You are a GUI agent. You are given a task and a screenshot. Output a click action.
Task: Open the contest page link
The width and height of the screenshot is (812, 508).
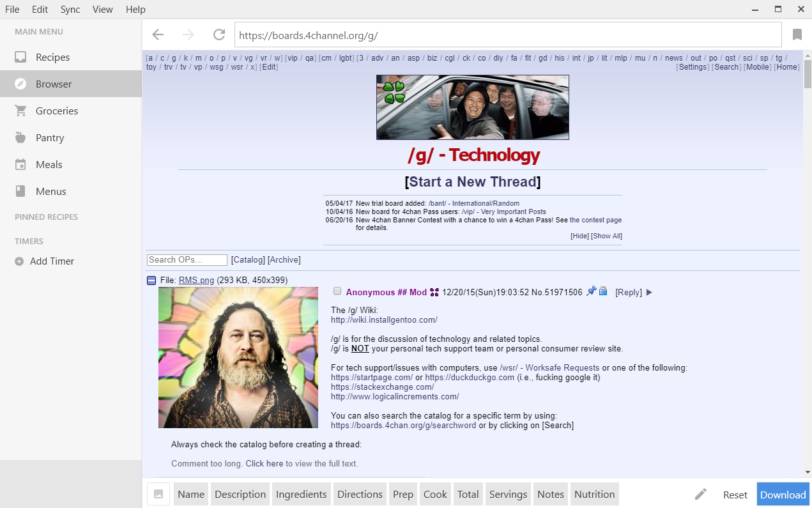pyautogui.click(x=595, y=220)
